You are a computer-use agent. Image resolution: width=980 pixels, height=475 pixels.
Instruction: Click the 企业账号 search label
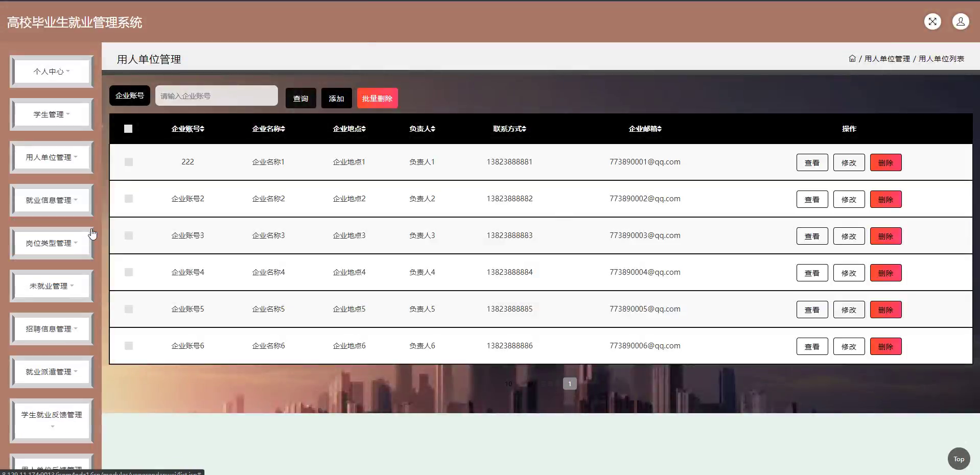(130, 96)
